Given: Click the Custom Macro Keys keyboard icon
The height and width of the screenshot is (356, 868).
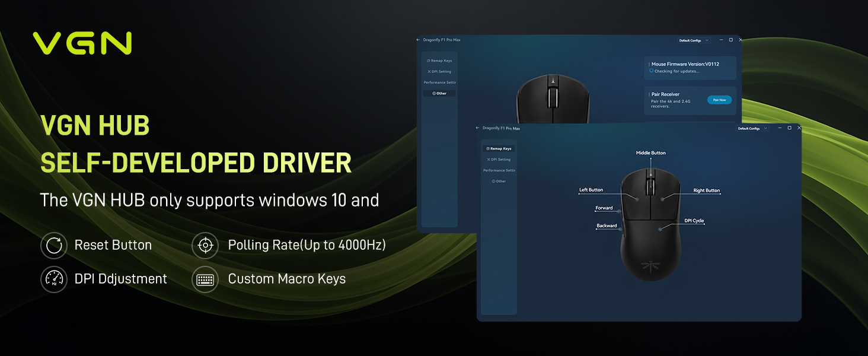Looking at the screenshot, I should tap(205, 279).
